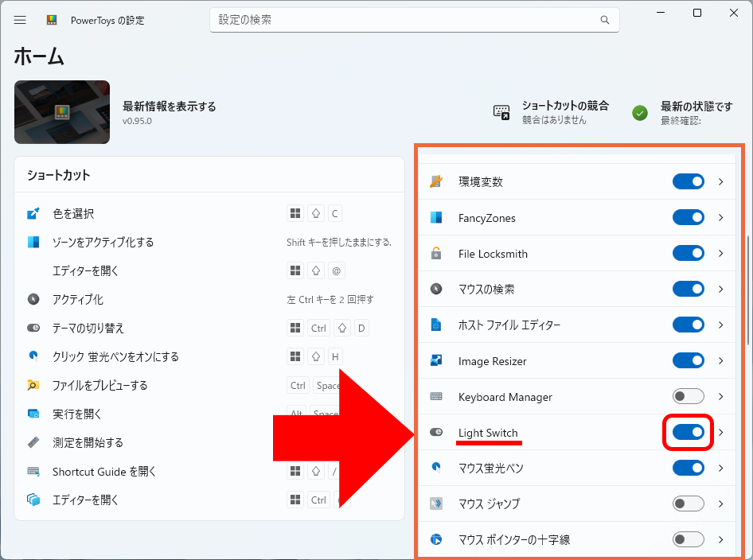Disable the Light Switch toggle
The height and width of the screenshot is (560, 753).
pos(689,432)
